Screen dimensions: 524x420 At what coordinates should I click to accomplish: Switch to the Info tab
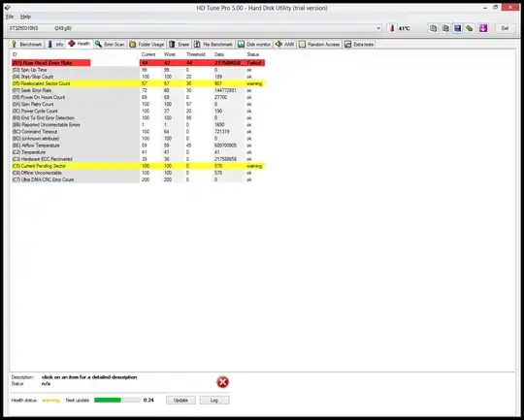(x=55, y=44)
